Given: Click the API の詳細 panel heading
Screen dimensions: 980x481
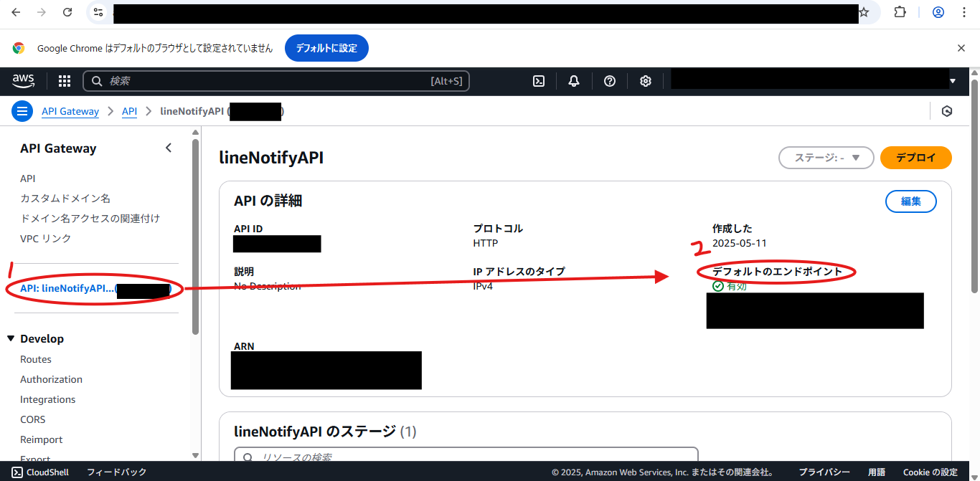Looking at the screenshot, I should click(x=268, y=201).
